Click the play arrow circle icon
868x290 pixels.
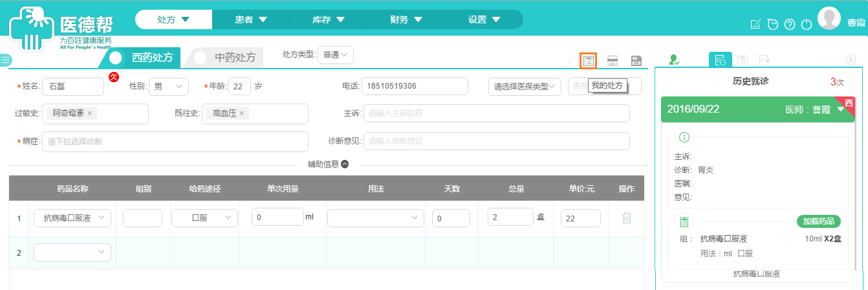click(851, 60)
